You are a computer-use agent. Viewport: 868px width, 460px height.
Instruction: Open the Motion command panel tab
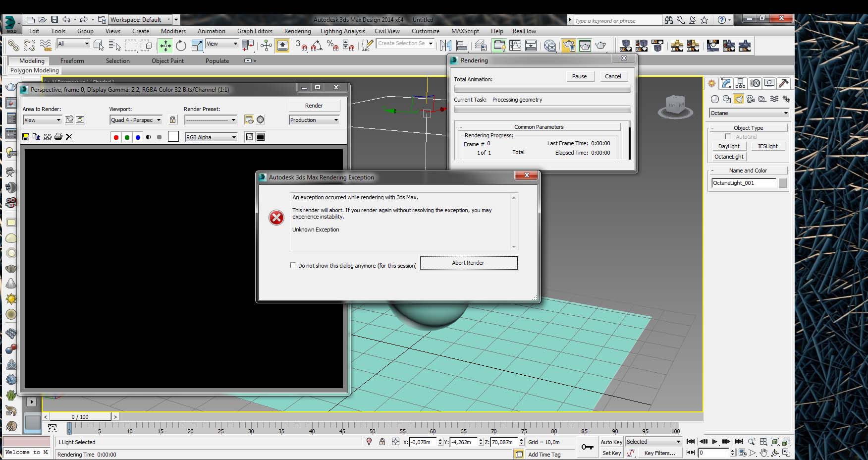[x=755, y=83]
